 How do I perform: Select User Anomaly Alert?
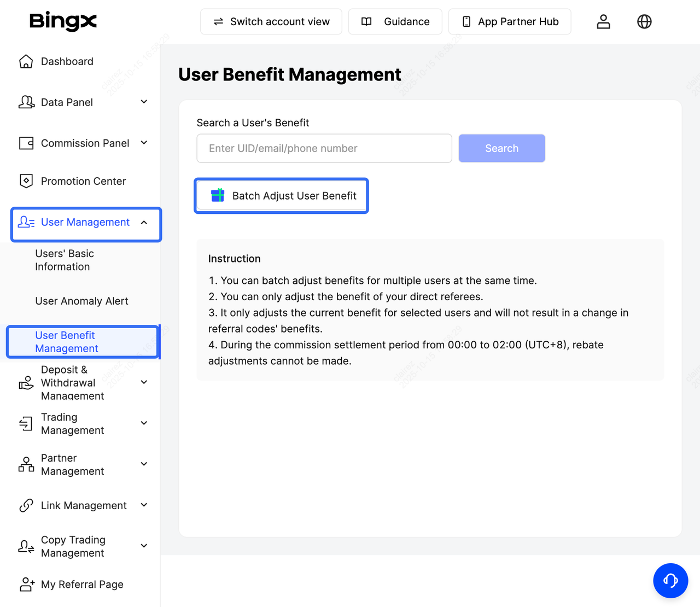click(81, 301)
